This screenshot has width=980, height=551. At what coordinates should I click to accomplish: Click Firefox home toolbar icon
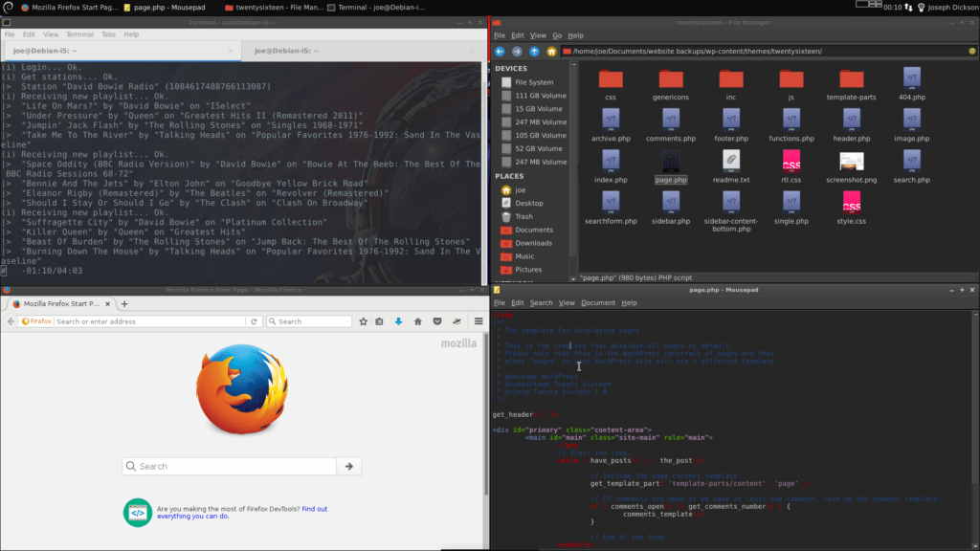click(x=417, y=321)
